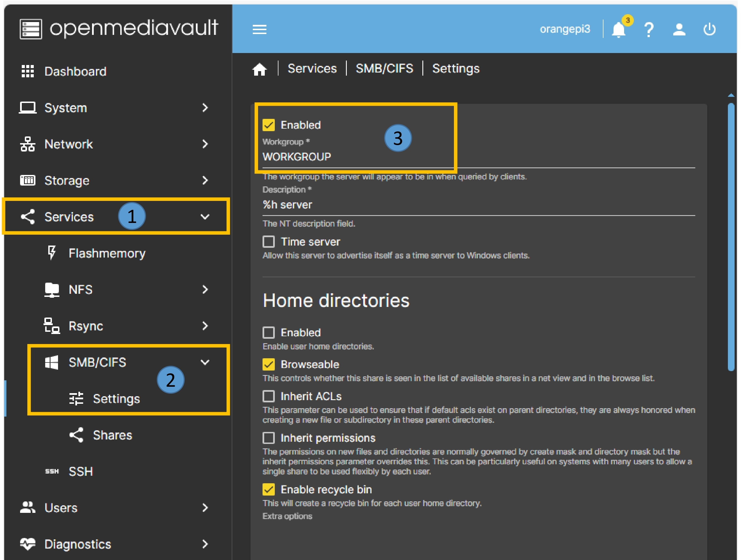Go to home via breadcrumb house icon
741x560 pixels.
point(259,69)
